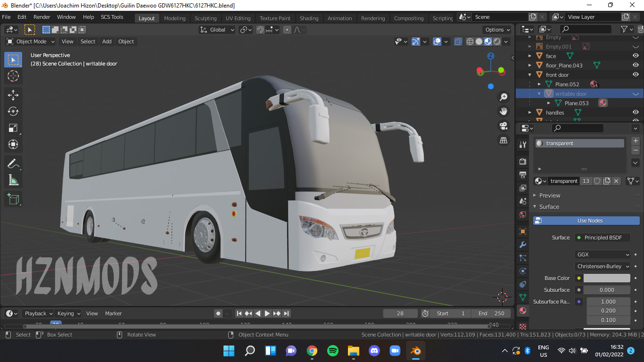Pick the Measure tool
The image size is (644, 362).
[x=13, y=180]
